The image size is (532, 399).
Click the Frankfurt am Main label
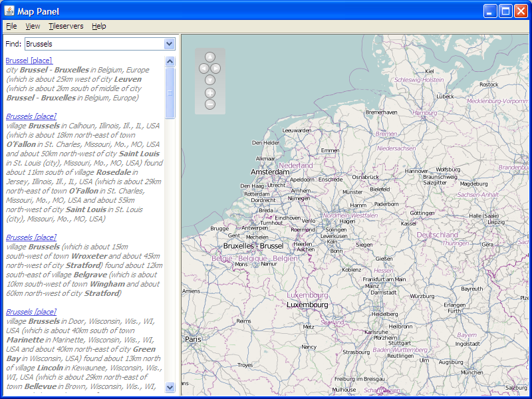[384, 279]
